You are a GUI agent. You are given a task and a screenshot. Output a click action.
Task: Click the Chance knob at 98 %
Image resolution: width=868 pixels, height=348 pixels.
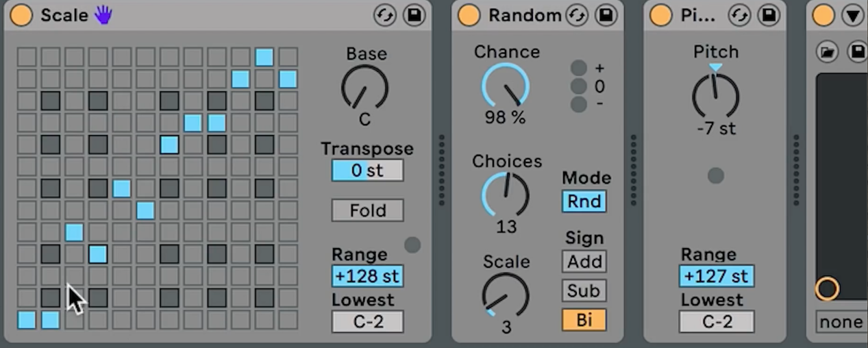[x=506, y=86]
